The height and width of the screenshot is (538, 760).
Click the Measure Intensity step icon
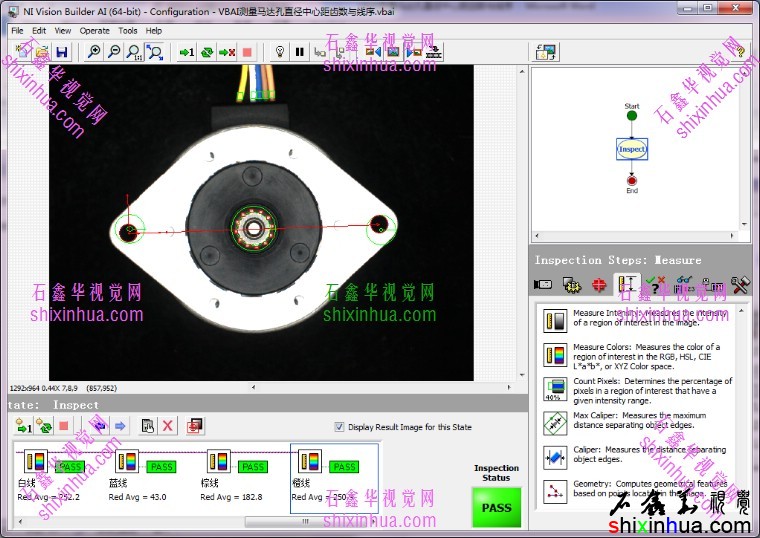554,321
